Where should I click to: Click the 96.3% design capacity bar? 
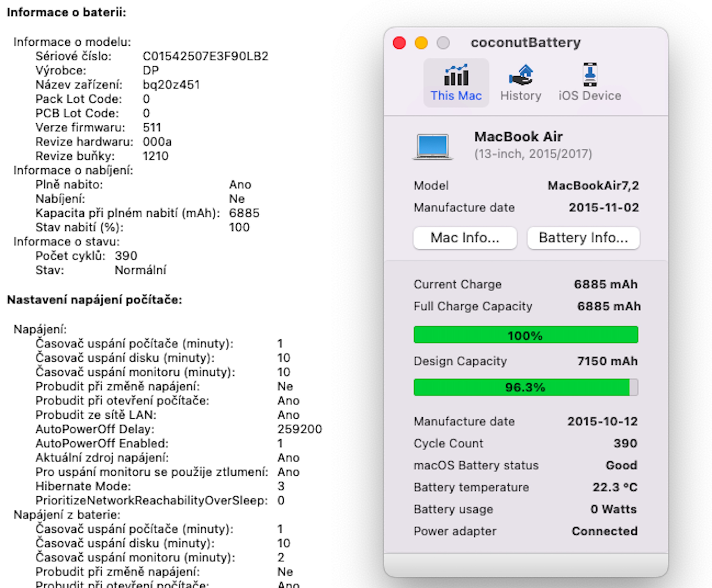(525, 387)
